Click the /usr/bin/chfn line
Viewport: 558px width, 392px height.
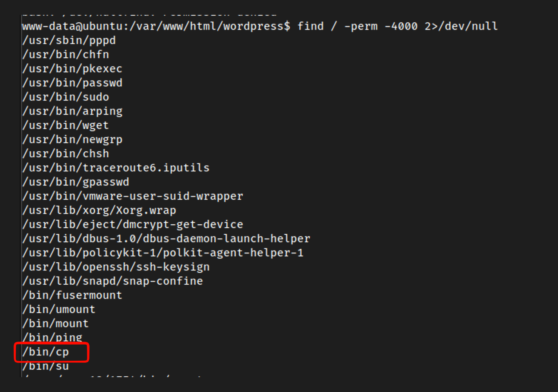(x=66, y=54)
